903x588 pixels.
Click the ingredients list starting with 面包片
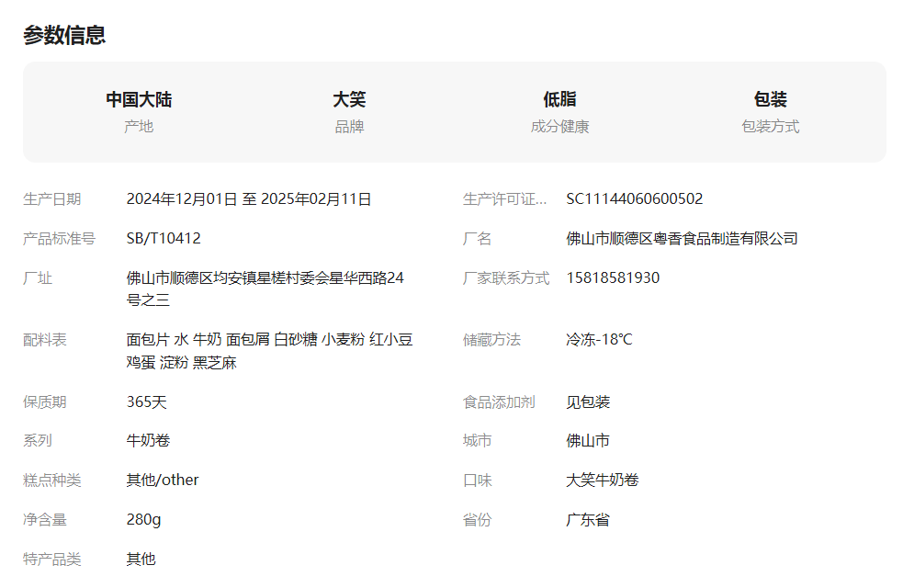269,351
